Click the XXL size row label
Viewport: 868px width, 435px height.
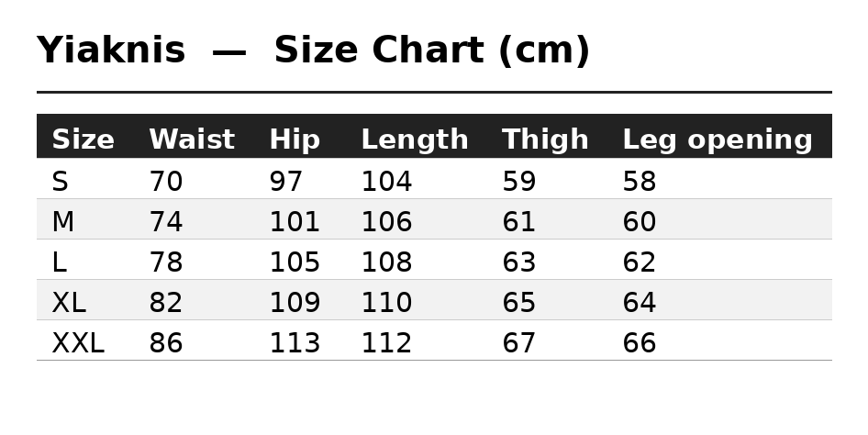(x=78, y=343)
